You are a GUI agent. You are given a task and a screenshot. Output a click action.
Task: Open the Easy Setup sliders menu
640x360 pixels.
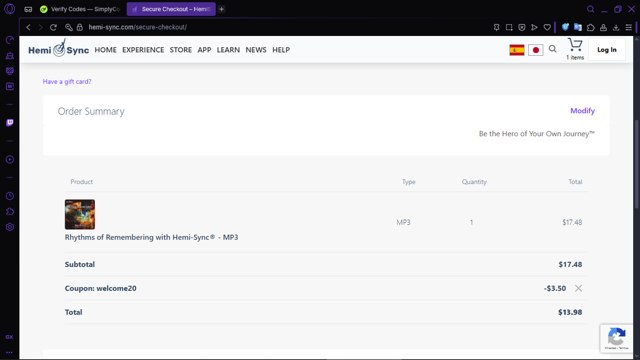629,27
